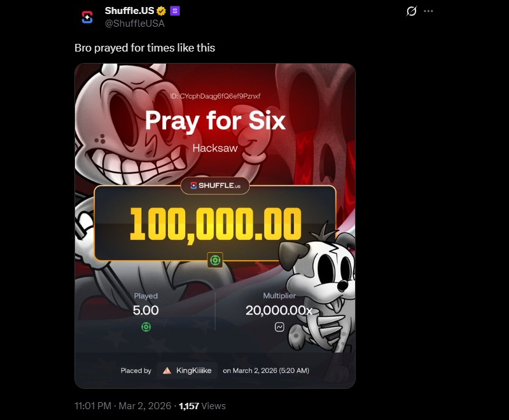Click the green coin icon below 100,000.00
The height and width of the screenshot is (420, 509).
point(215,260)
